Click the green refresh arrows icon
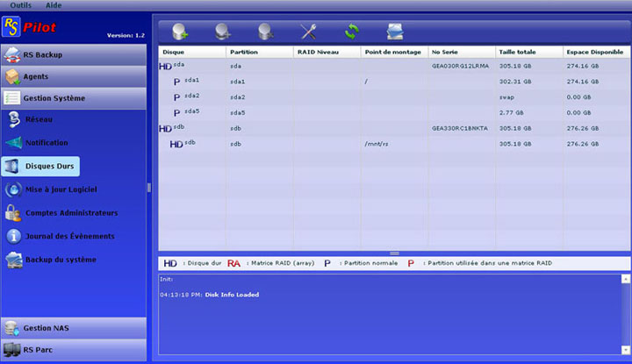 point(351,32)
